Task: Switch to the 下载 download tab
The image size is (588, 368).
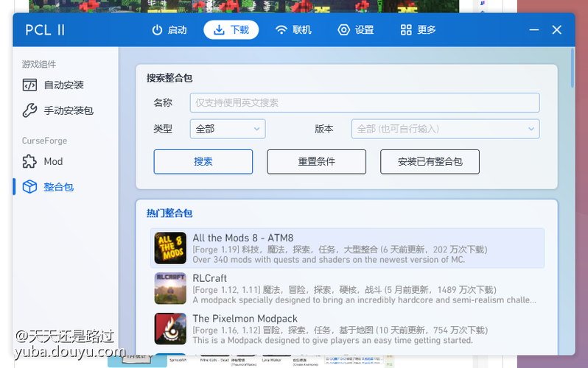Action: click(x=231, y=30)
